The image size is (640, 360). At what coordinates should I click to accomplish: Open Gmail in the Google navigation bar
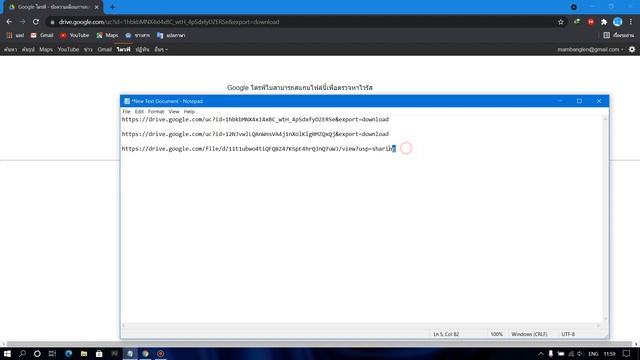tap(104, 49)
